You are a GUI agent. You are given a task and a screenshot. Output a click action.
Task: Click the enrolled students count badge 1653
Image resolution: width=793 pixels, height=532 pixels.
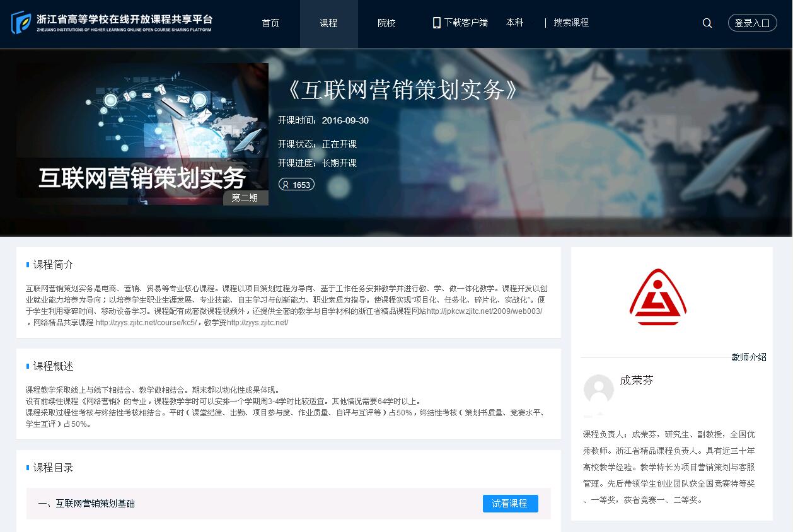coord(296,185)
